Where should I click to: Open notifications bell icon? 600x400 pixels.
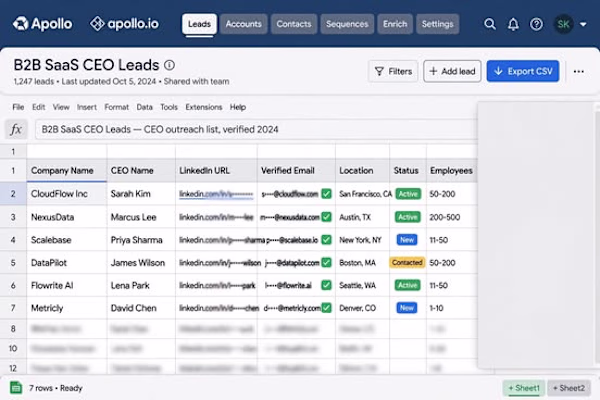pos(513,24)
